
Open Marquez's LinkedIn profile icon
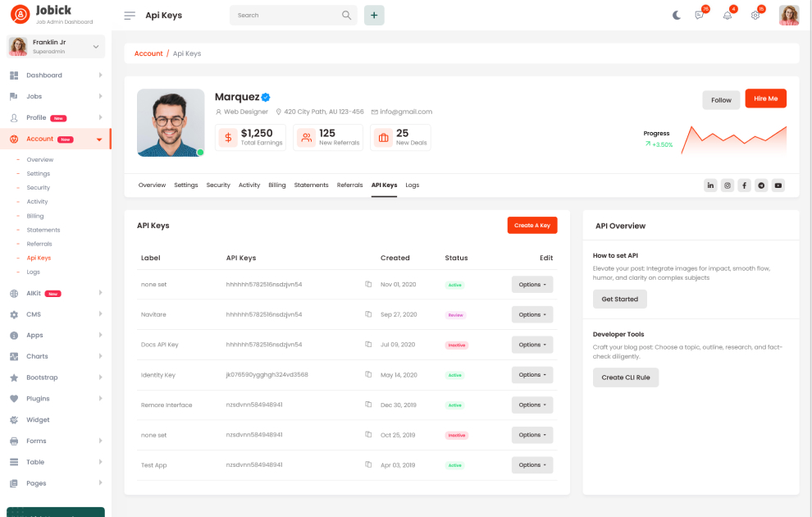(710, 185)
